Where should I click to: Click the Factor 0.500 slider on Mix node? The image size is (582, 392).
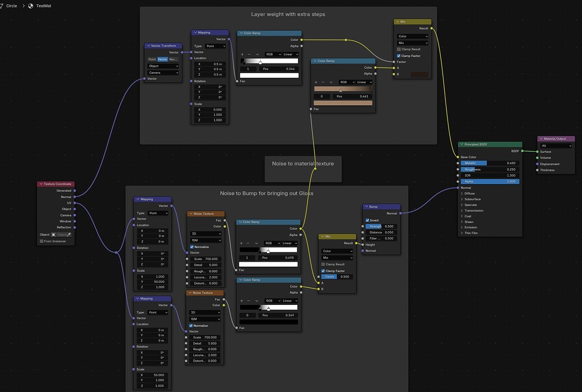(x=337, y=277)
